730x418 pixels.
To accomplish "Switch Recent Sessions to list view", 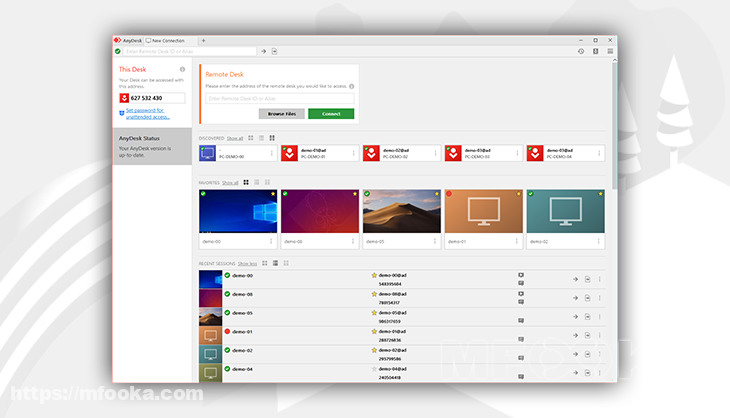I will pos(274,262).
